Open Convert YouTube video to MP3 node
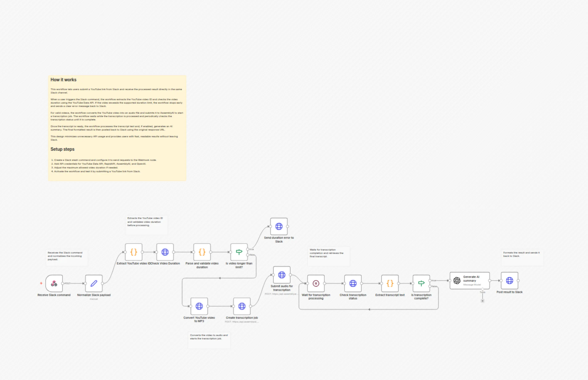 (199, 306)
